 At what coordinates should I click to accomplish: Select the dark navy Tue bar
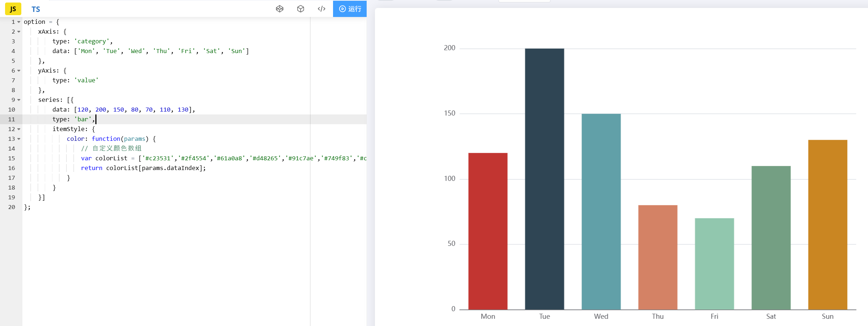(x=544, y=179)
